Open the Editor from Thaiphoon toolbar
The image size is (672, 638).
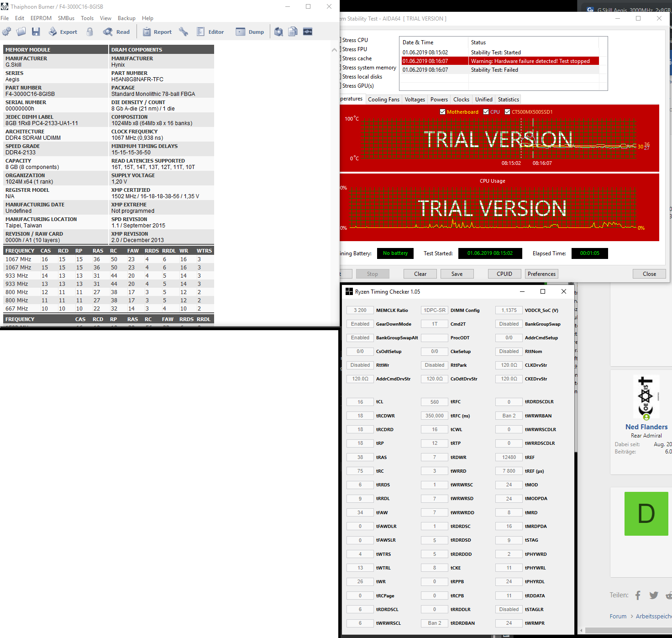click(210, 32)
